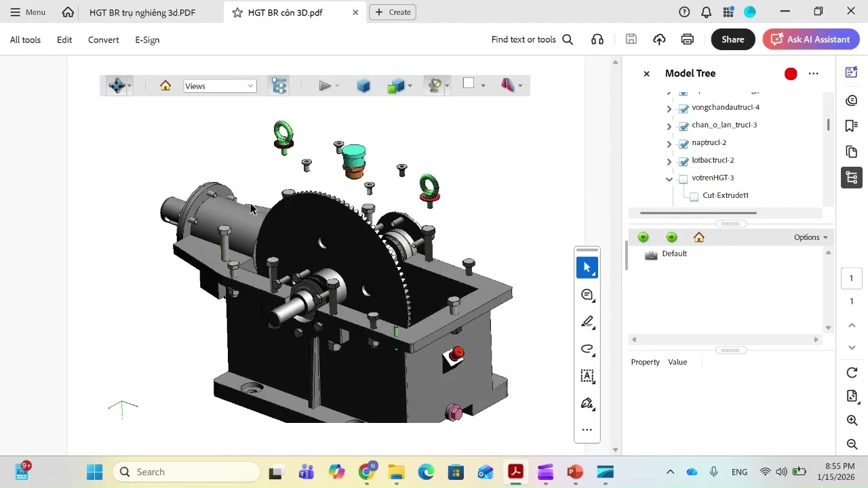The image size is (868, 488).
Task: Select the Default camera view
Action: (667, 254)
